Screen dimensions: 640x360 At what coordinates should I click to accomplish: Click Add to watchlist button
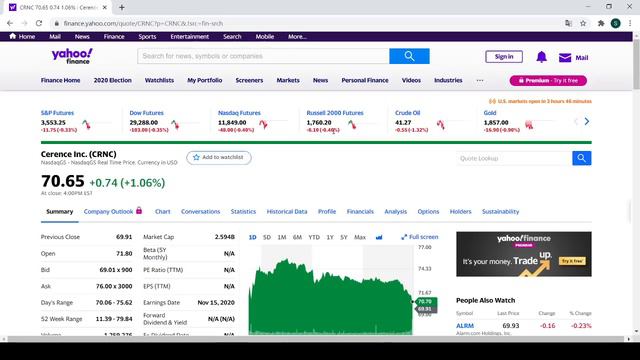219,158
